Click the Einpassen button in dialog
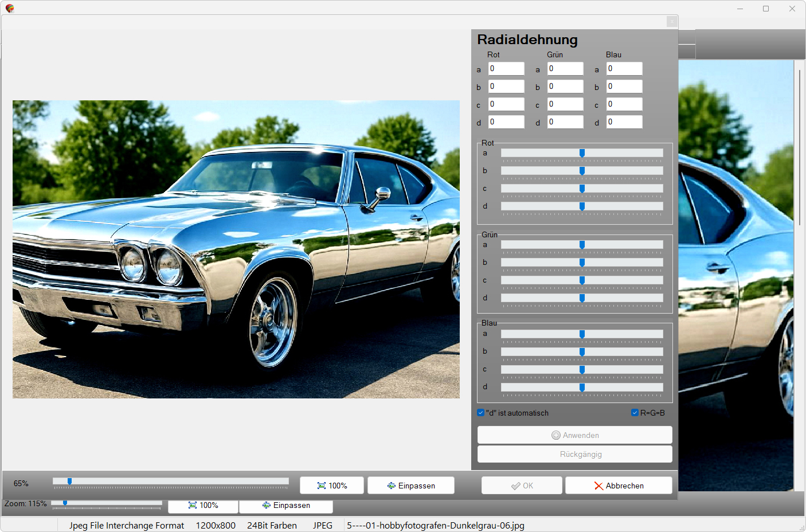The image size is (806, 532). click(410, 486)
